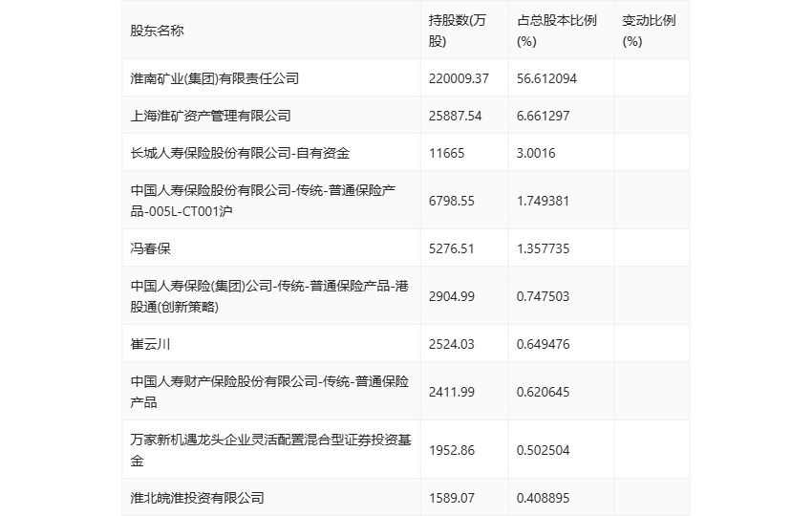Image resolution: width=812 pixels, height=516 pixels.
Task: Select shareholder 长城人寿保险股份有限公司-自有资金
Action: 240,153
